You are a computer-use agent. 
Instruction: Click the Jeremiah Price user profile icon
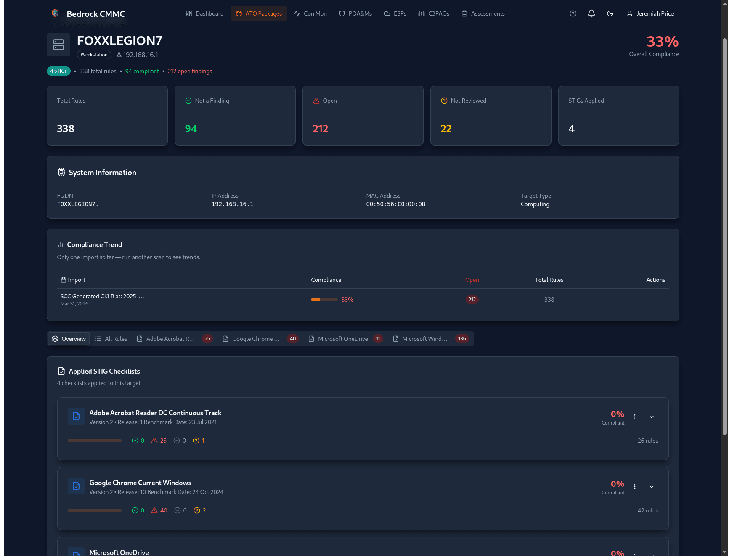click(629, 13)
